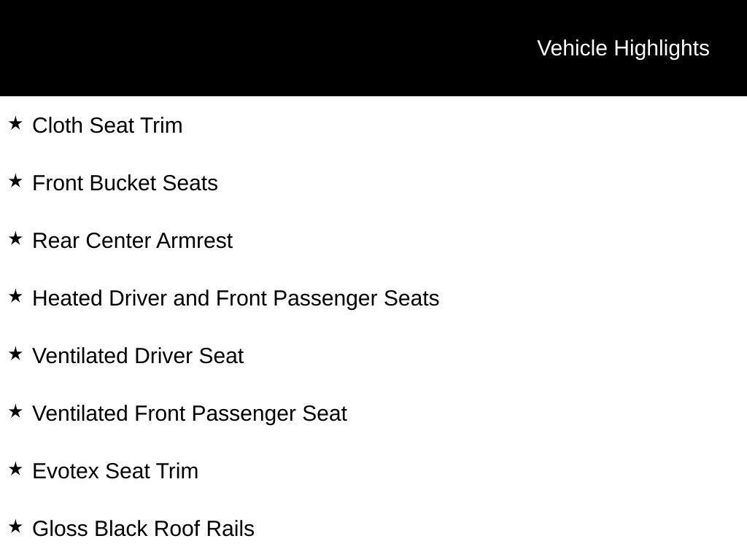Click the Vehicle Highlights heading
The width and height of the screenshot is (747, 560).
coord(623,49)
